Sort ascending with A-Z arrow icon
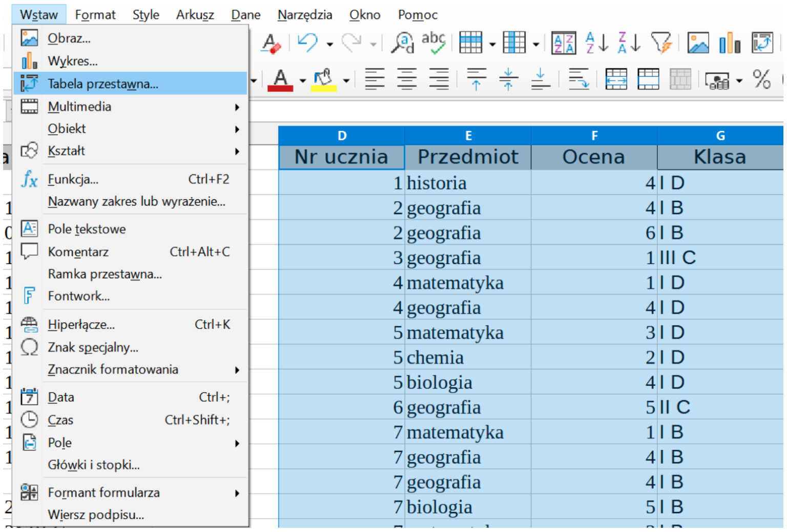Viewport: 787px width, 532px height. [596, 43]
